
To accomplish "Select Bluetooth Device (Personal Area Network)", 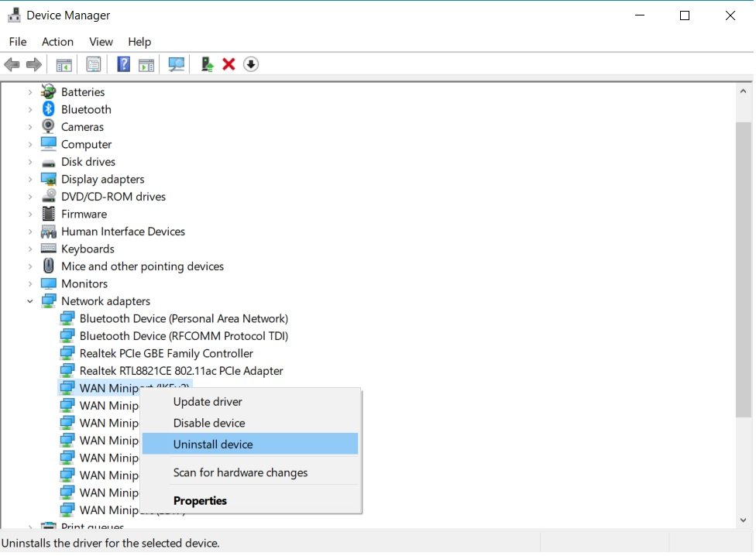I will (184, 318).
